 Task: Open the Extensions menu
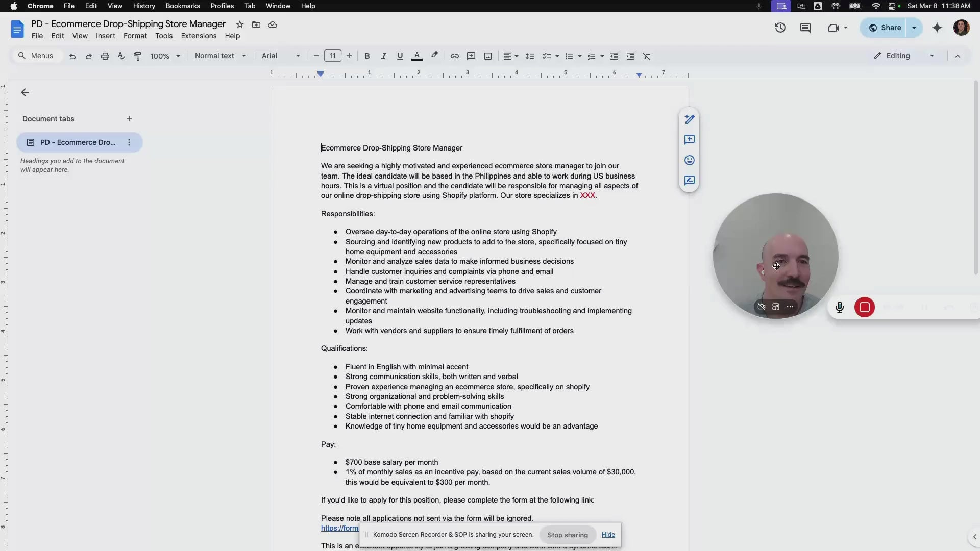(199, 36)
